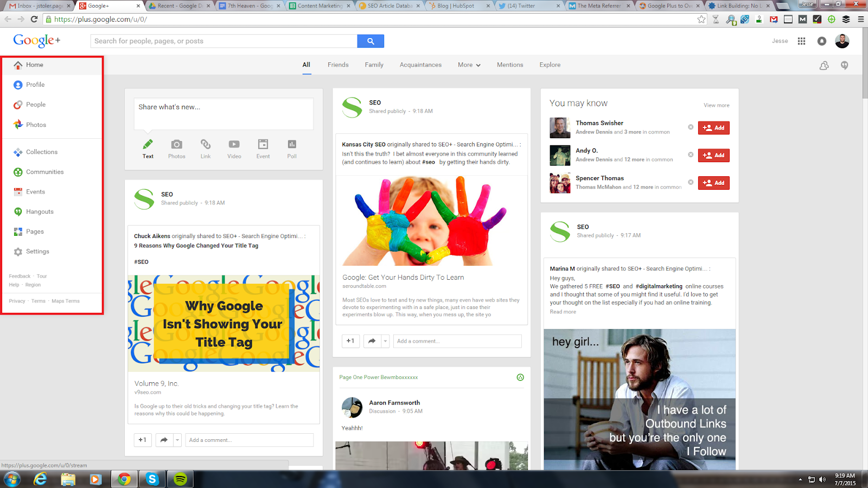
Task: Open the Google apps grid
Action: point(801,41)
